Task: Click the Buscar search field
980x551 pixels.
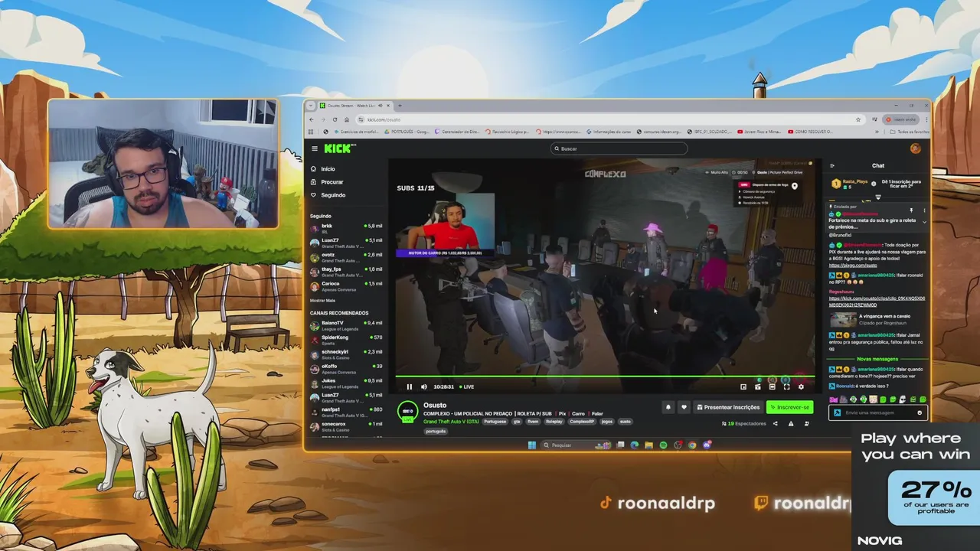Action: [x=619, y=148]
